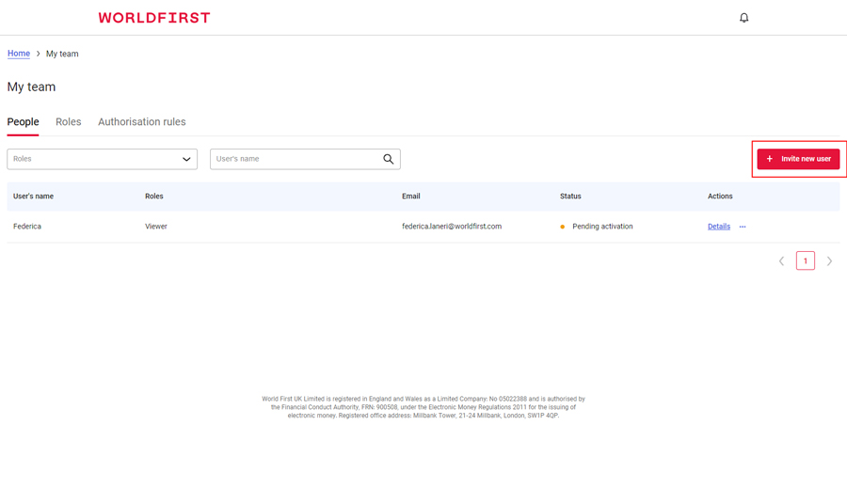Click the Invite new user button
847x504 pixels.
tap(798, 159)
